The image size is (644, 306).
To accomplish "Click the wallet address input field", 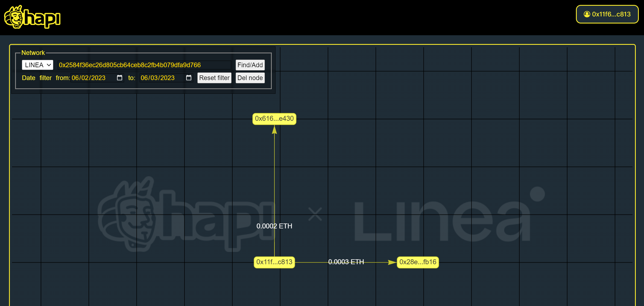I will pyautogui.click(x=144, y=65).
